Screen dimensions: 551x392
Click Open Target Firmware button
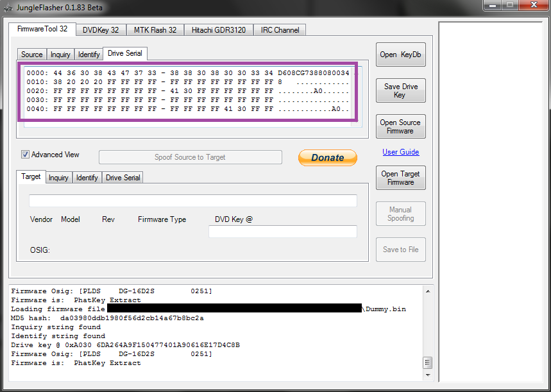point(401,178)
